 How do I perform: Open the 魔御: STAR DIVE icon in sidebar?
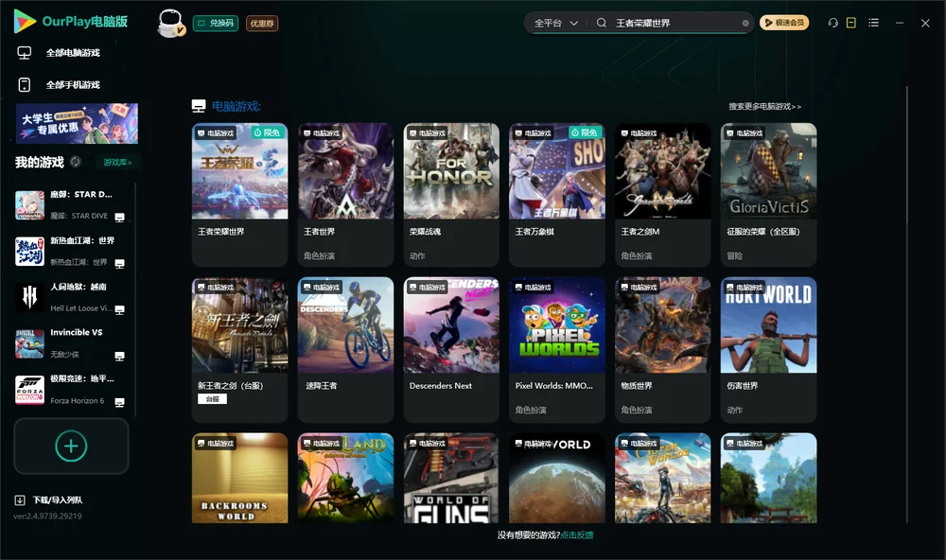point(29,205)
